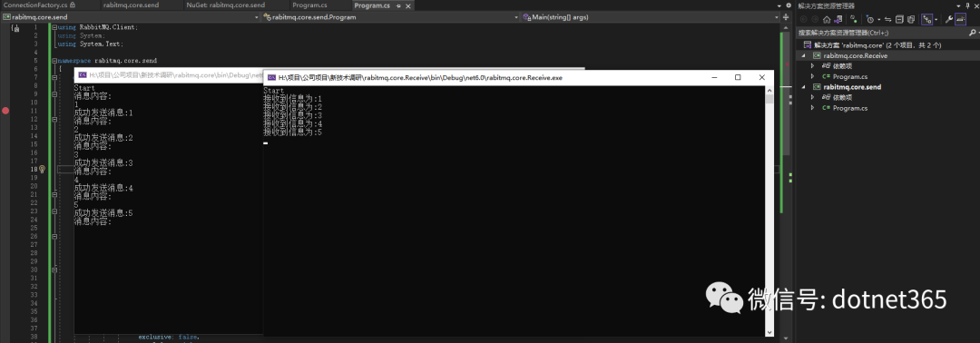Toggle the preview selected items icon
980x343 pixels.
tap(961, 19)
